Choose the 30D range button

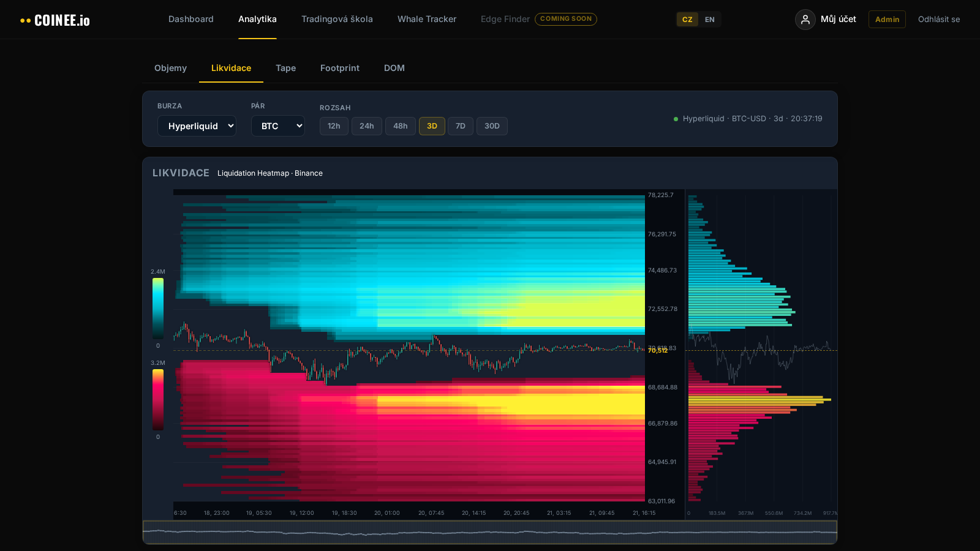[492, 126]
